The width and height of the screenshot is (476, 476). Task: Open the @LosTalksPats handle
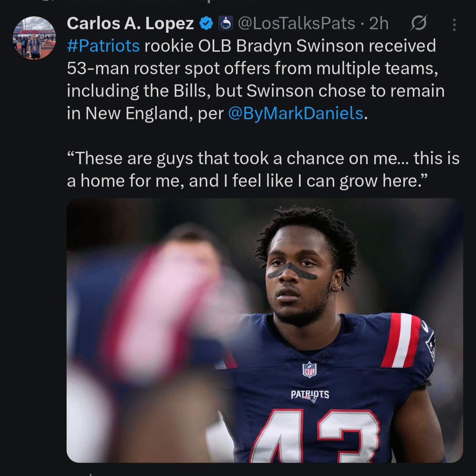click(x=296, y=24)
